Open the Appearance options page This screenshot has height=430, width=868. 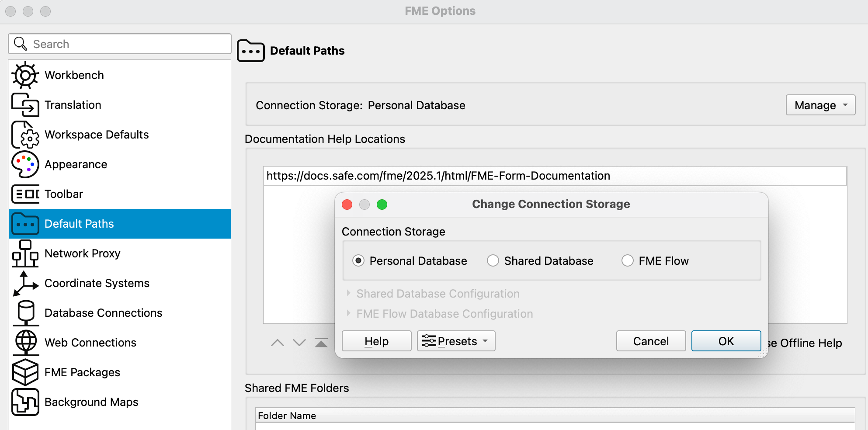[x=120, y=164]
